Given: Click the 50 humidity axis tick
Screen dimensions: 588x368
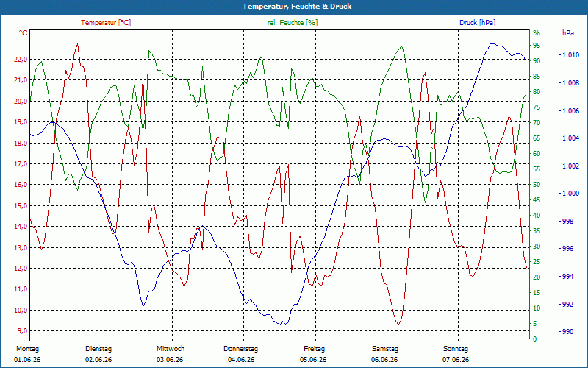Looking at the screenshot, I should pyautogui.click(x=537, y=185).
